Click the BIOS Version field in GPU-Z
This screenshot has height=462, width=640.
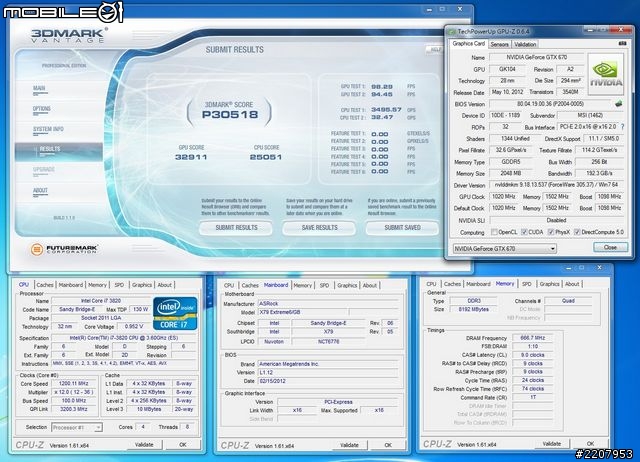(x=550, y=104)
